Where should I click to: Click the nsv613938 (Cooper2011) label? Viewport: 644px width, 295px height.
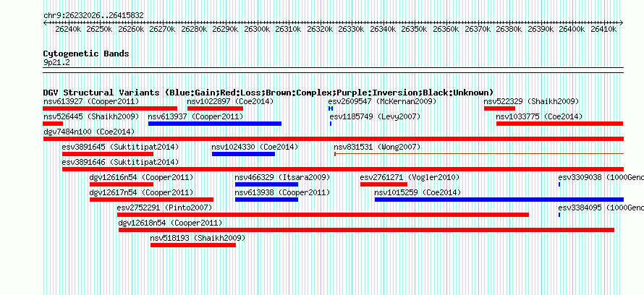click(x=282, y=192)
